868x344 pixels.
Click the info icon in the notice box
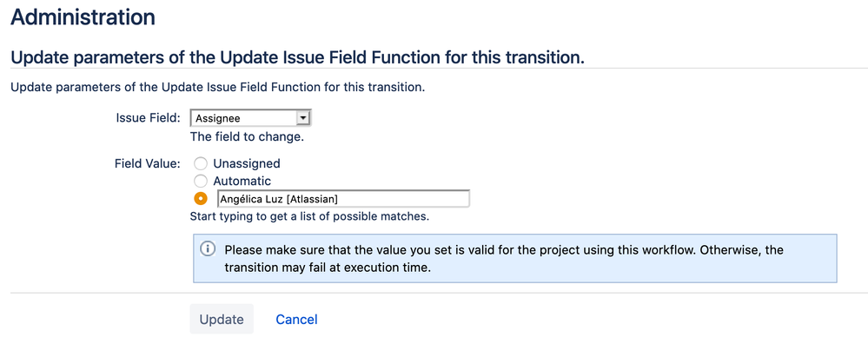[208, 249]
